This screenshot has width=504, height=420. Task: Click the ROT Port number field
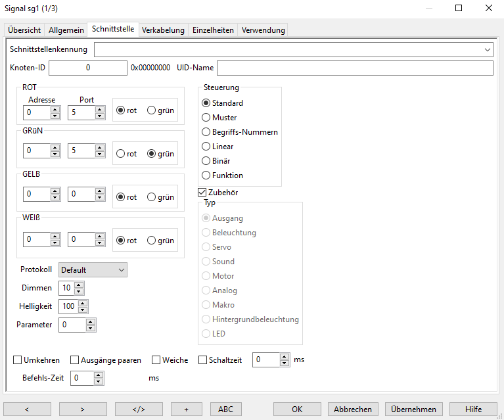click(x=81, y=112)
